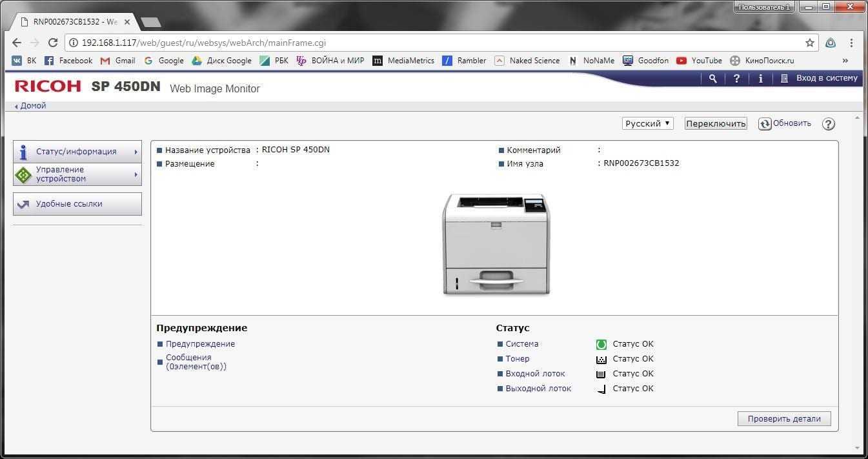The width and height of the screenshot is (868, 459).
Task: Open a new tab with blank tab button
Action: pos(150,22)
